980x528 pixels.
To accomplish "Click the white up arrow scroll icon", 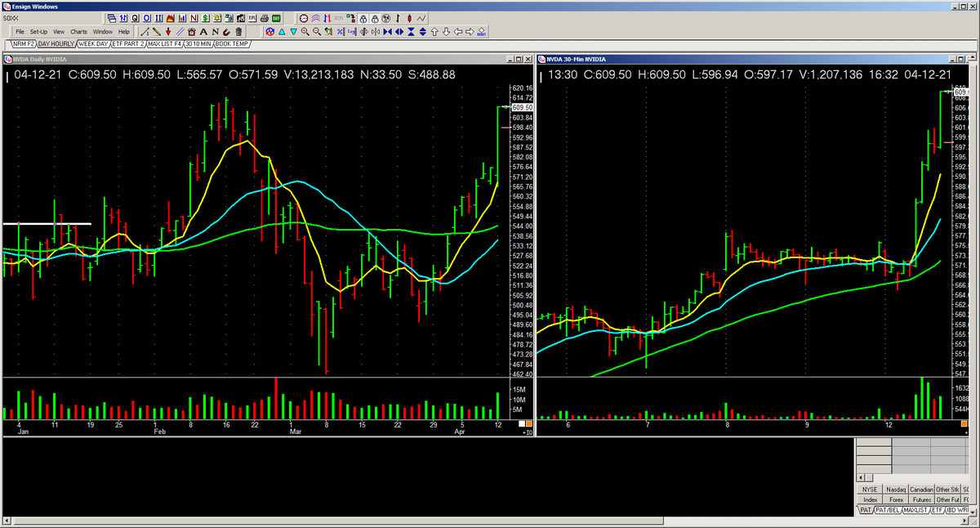I will click(434, 32).
